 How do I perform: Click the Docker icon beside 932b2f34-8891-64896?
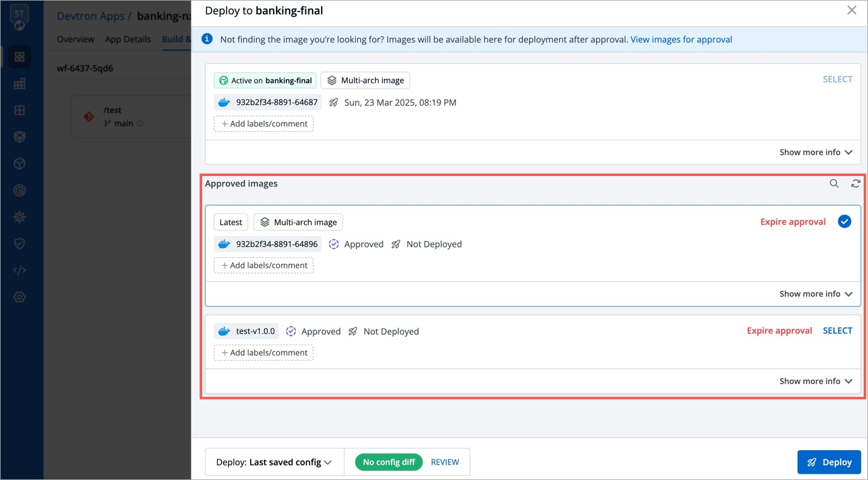(x=224, y=244)
